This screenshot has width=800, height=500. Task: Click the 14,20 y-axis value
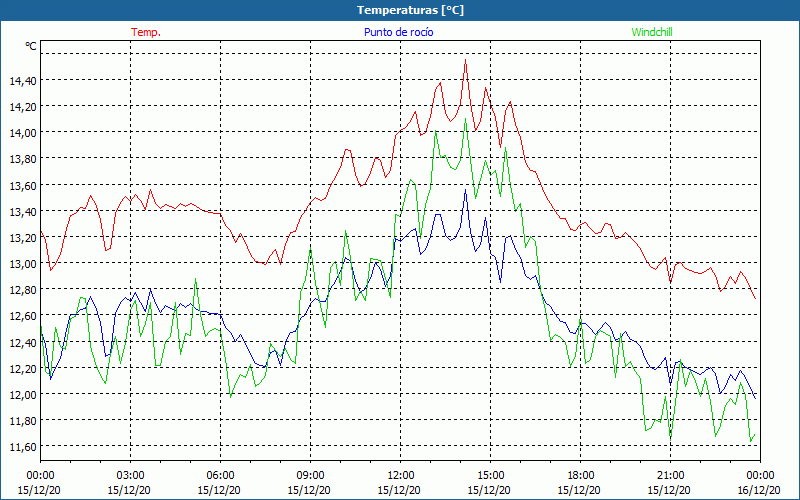pyautogui.click(x=22, y=106)
